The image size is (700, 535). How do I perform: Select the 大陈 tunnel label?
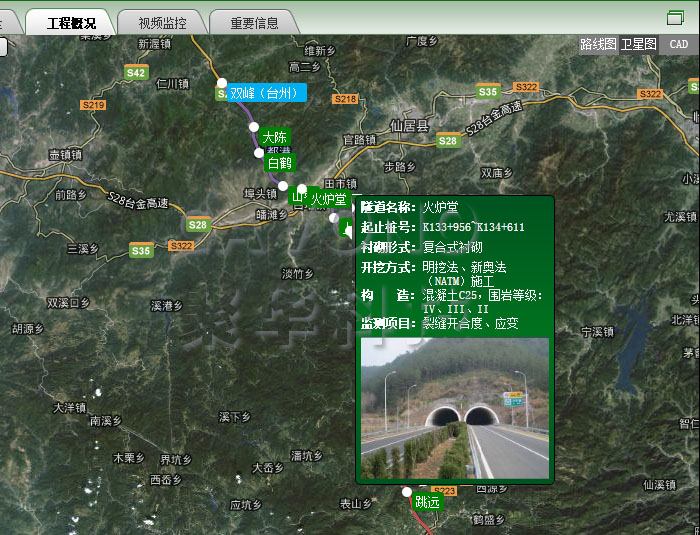tap(274, 137)
